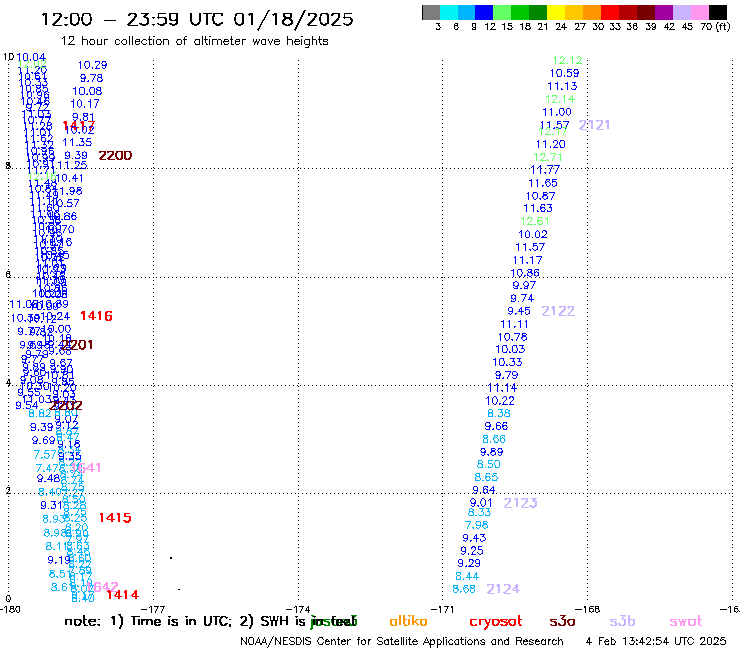Image resolution: width=740 pixels, height=650 pixels.
Task: Click the wave height value 9.43
Action: [474, 538]
